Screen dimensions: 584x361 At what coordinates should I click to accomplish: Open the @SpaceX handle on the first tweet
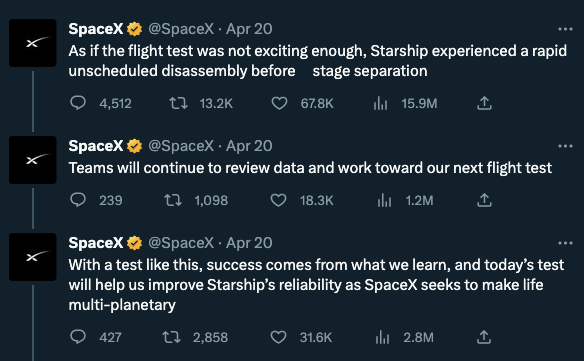pyautogui.click(x=181, y=29)
